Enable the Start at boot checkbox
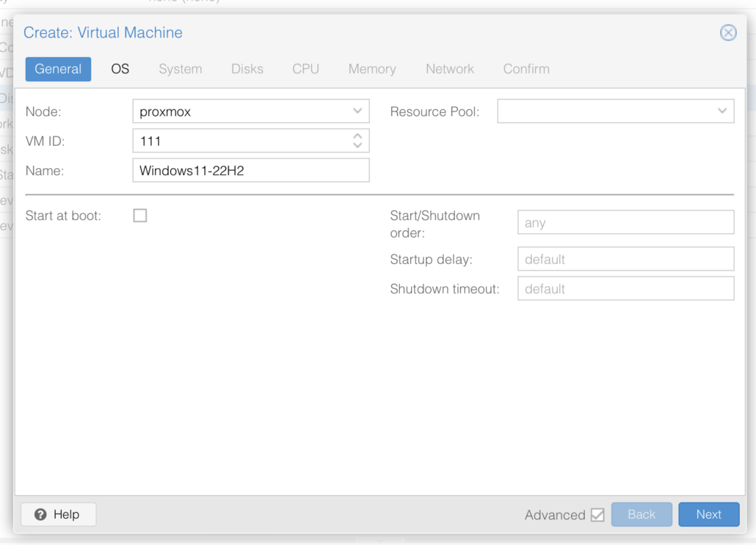Image resolution: width=756 pixels, height=545 pixels. pos(140,216)
